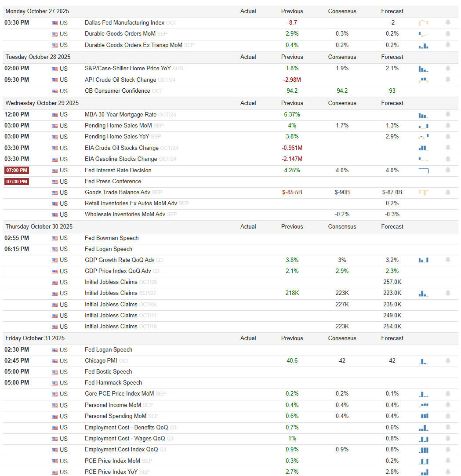Click the 07:00 PM highlighted time badge
Viewport: 461px width, 476px height.
[x=17, y=170]
